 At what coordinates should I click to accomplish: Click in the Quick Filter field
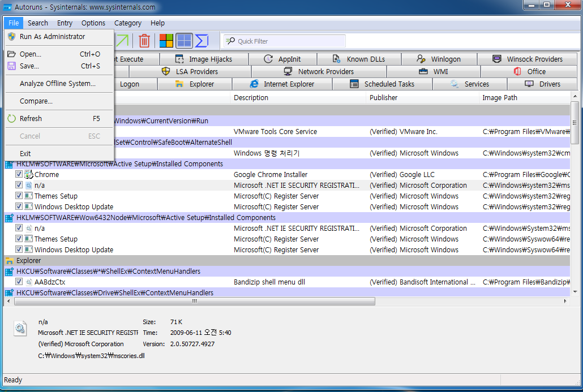(285, 41)
